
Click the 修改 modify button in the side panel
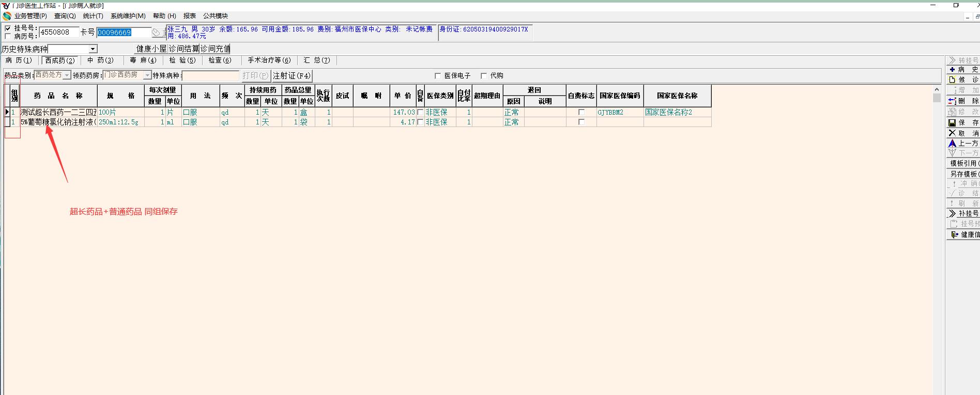coord(963,112)
